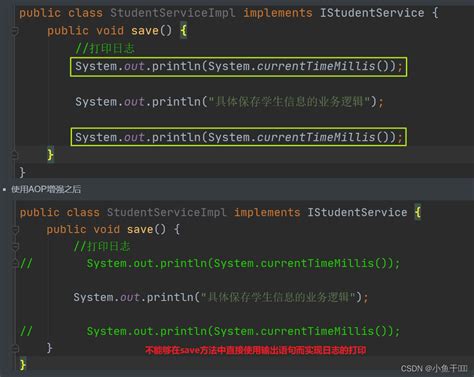The image size is (474, 377).
Task: Collapse the save() method in the AOP-enhanced code block
Action: pos(15,229)
